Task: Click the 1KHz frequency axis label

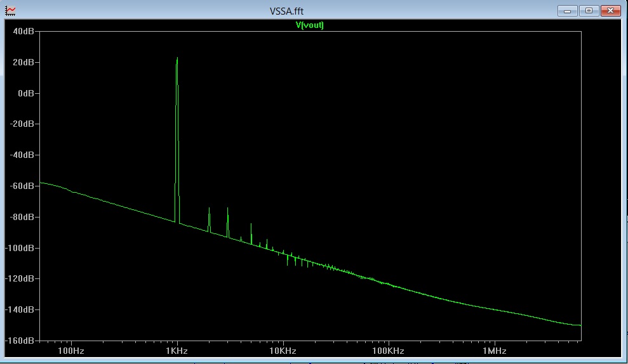Action: [x=177, y=351]
